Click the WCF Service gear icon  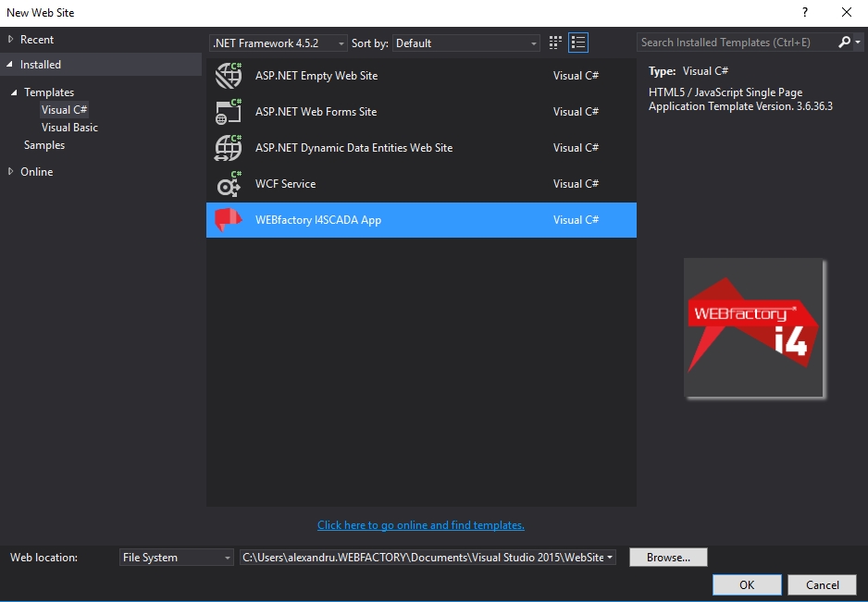coord(229,184)
